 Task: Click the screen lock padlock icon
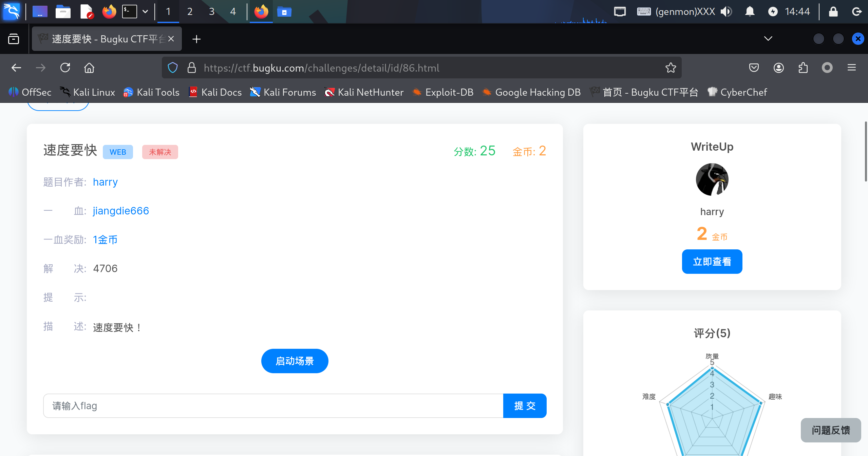(833, 12)
